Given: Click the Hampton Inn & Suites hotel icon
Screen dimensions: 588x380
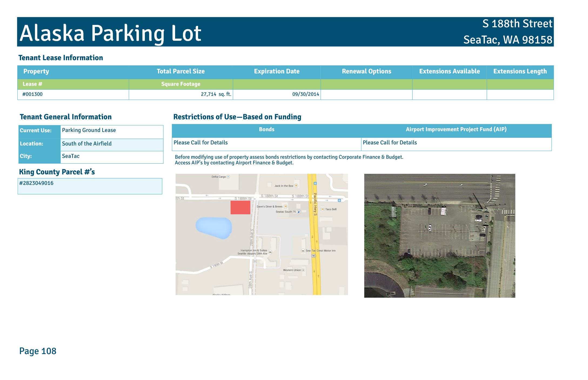Looking at the screenshot, I should [270, 252].
